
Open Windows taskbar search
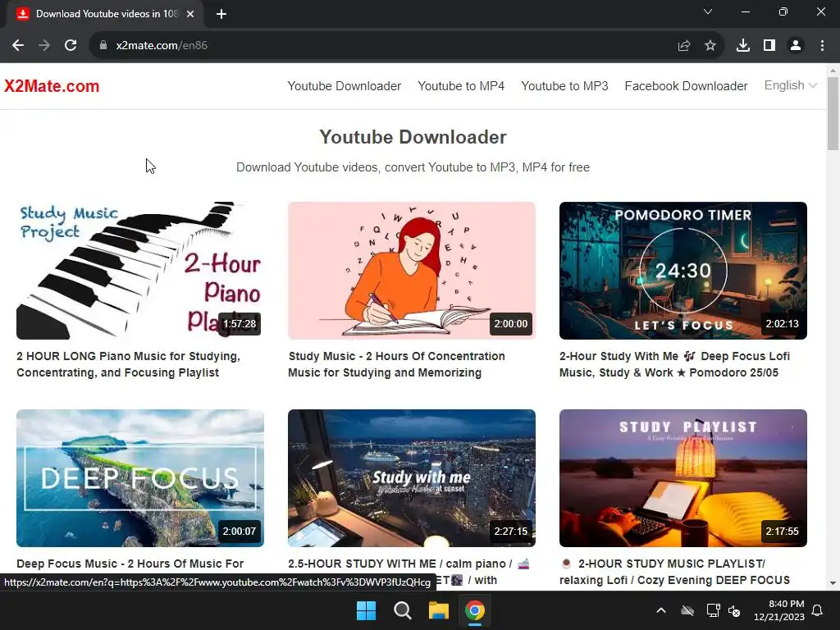coord(402,610)
